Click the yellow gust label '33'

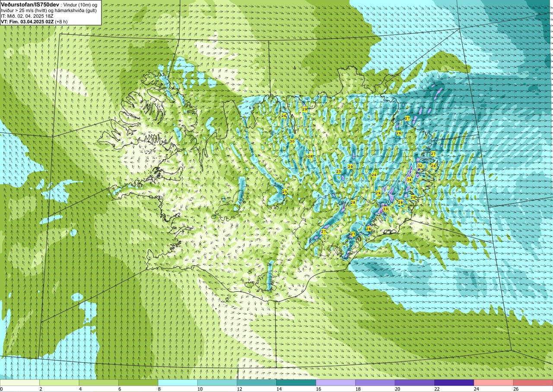pos(385,209)
